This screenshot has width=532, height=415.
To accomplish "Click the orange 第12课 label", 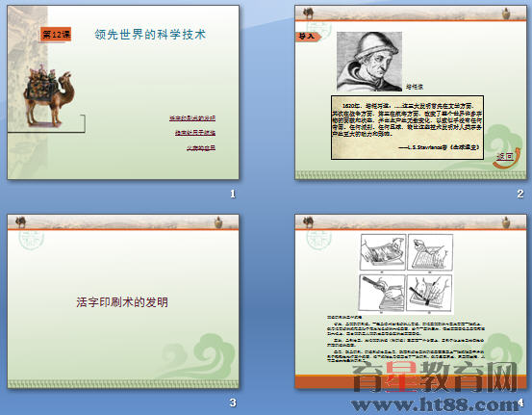I will 56,35.
